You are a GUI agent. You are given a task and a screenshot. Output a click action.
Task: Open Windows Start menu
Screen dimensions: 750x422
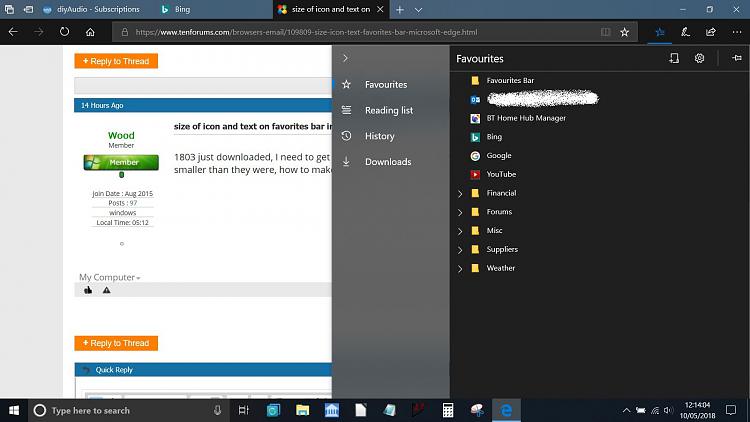(x=14, y=410)
